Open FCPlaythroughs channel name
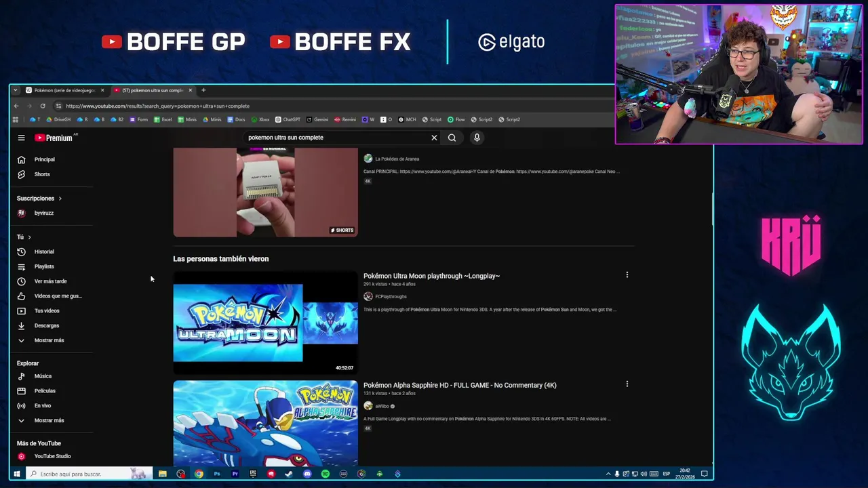868x488 pixels. [391, 296]
